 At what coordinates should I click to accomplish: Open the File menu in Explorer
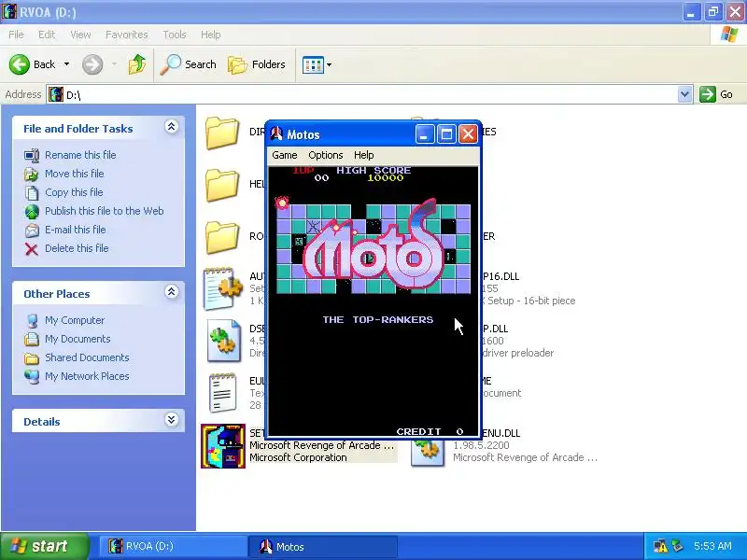point(16,35)
